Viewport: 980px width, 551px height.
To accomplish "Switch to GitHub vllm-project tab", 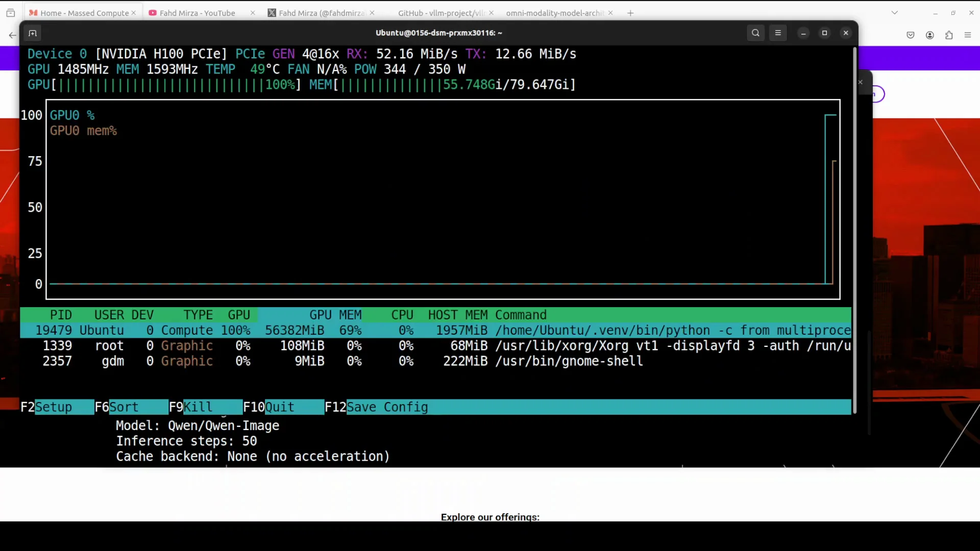I will 441,13.
